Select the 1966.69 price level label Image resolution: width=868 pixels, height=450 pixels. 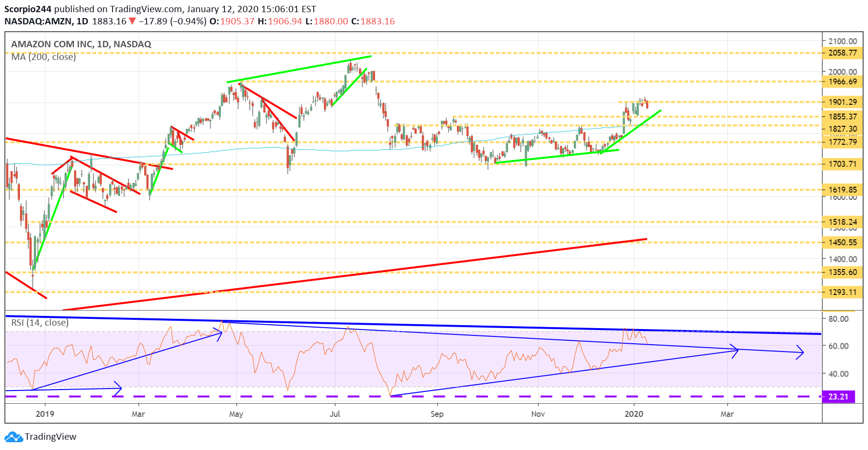click(843, 81)
